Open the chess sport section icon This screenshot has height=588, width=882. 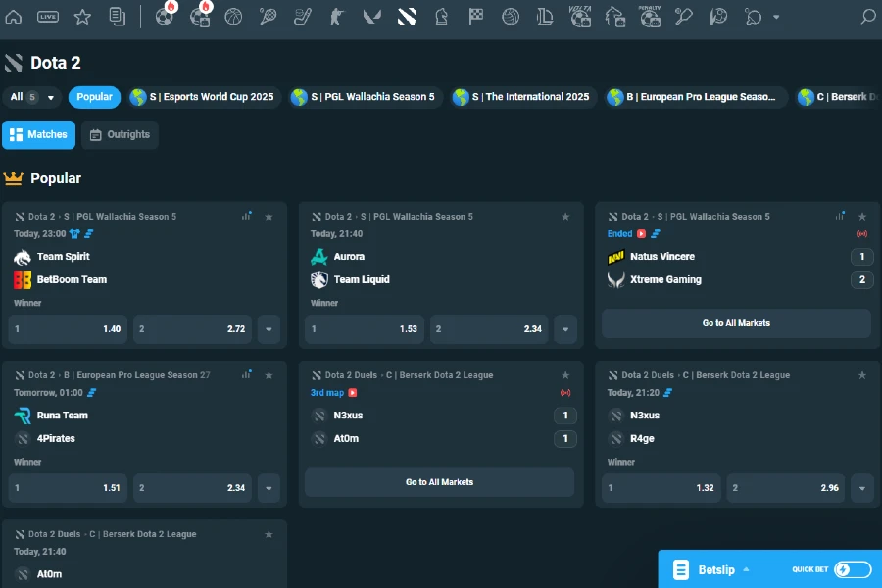(441, 16)
